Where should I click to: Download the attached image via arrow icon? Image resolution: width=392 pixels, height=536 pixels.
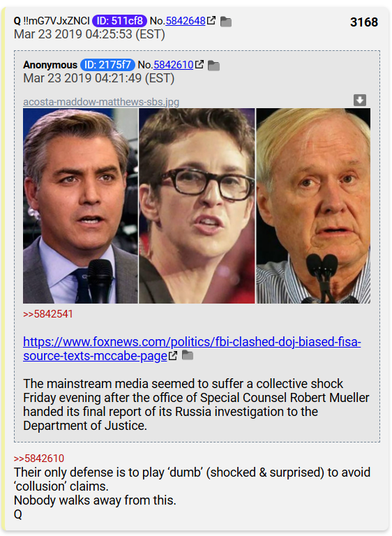click(360, 100)
